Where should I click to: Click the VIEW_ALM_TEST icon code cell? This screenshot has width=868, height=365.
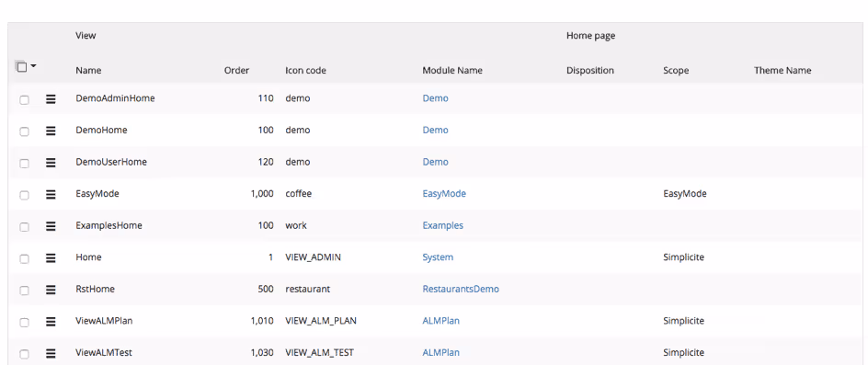319,353
